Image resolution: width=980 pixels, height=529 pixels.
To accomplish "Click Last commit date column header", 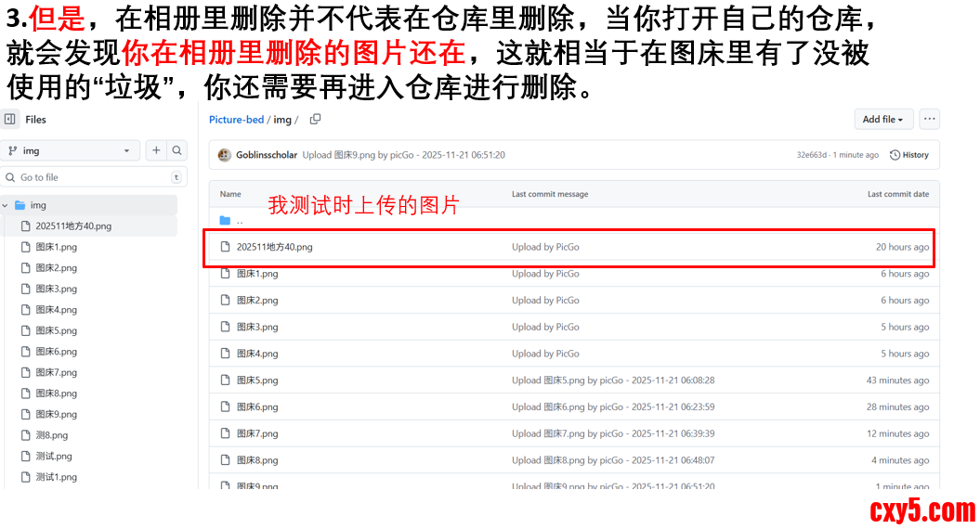I will pos(898,194).
